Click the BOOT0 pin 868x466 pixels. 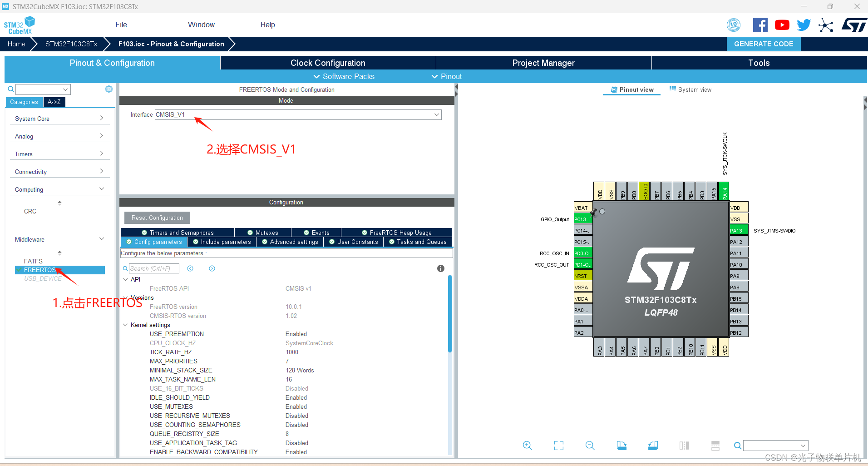[x=644, y=191]
